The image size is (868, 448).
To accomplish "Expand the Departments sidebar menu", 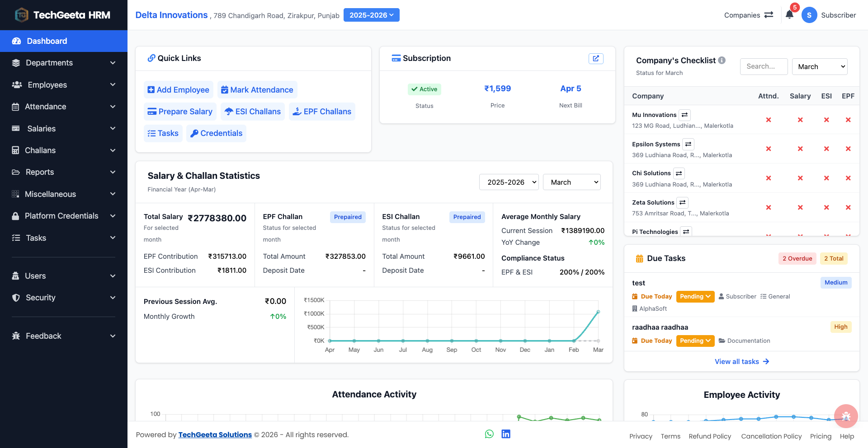I will (64, 63).
